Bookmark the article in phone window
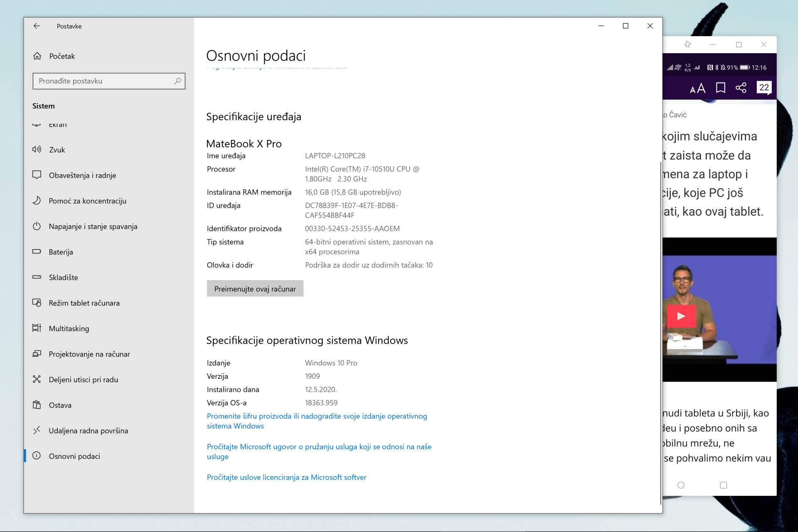Screen dimensions: 798x532 720,88
